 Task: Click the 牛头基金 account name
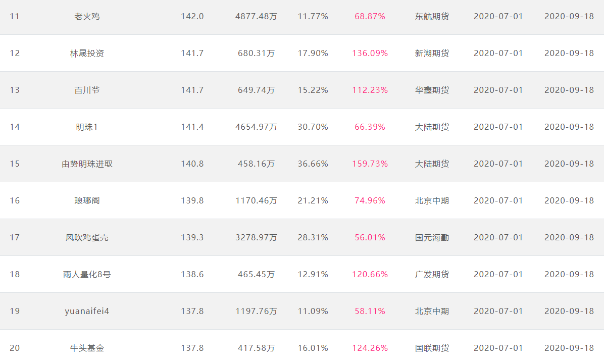pyautogui.click(x=87, y=348)
